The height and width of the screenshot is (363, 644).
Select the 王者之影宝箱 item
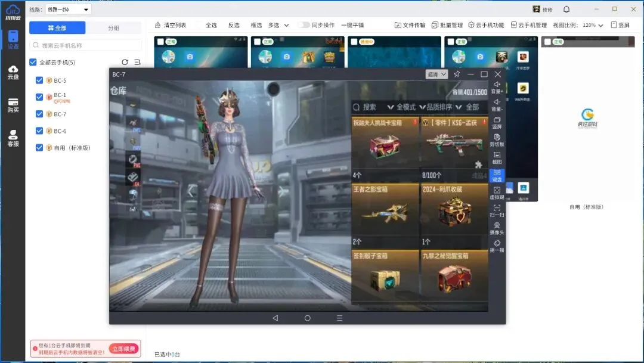pos(385,216)
